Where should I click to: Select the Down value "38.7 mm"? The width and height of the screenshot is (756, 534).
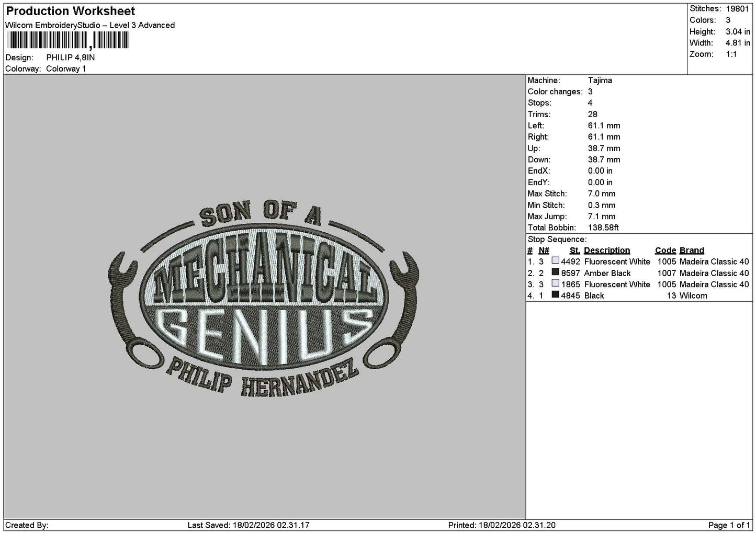(604, 160)
